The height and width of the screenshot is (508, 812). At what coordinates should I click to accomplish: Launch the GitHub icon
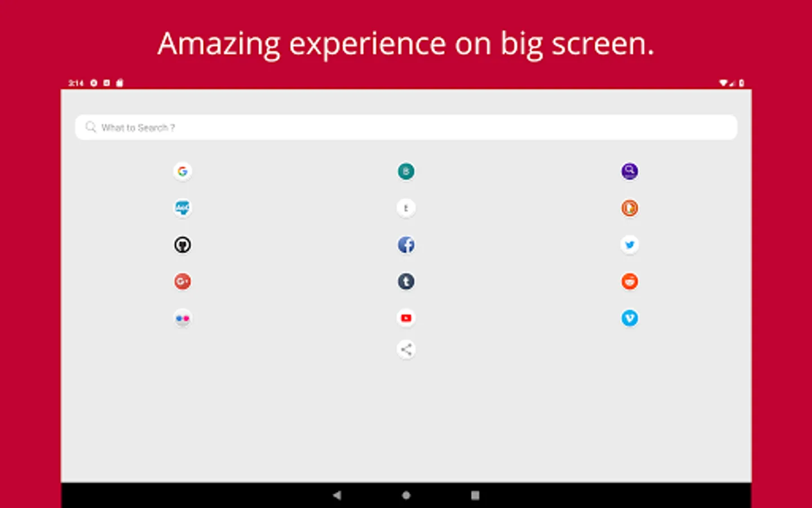[182, 244]
